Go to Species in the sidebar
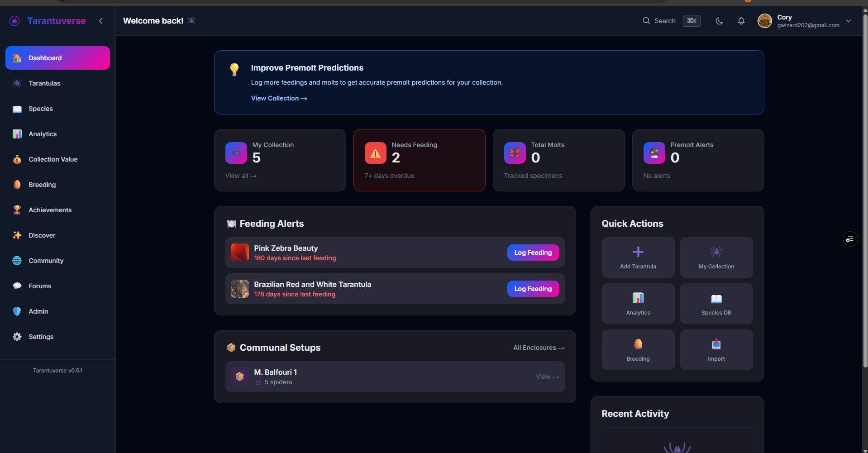 [57, 109]
